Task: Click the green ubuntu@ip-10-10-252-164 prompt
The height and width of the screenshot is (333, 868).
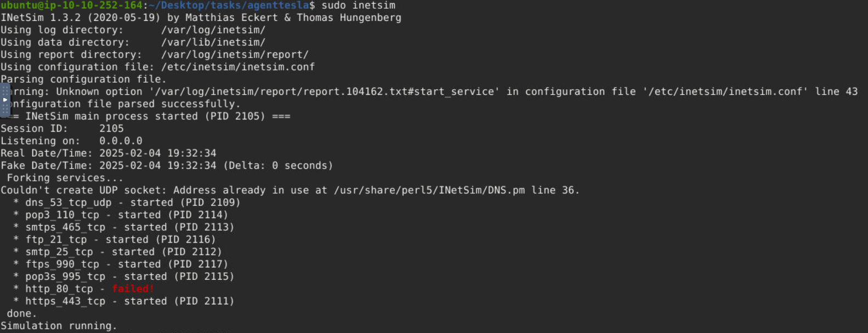Action: pos(71,5)
